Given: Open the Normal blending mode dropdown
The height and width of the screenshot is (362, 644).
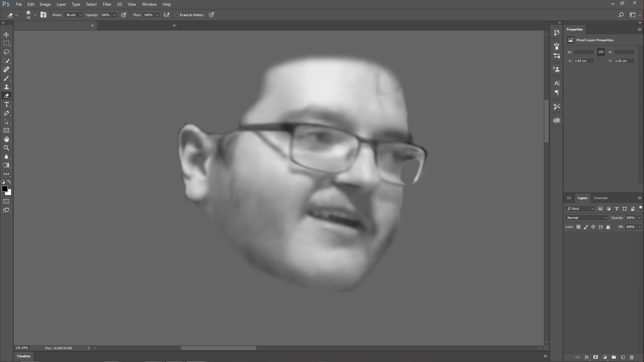Looking at the screenshot, I should point(587,218).
